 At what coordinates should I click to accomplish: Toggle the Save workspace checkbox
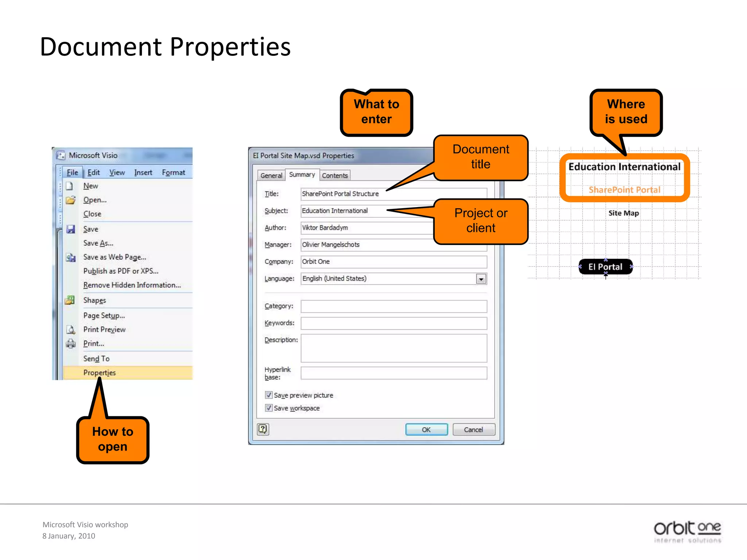(x=269, y=408)
